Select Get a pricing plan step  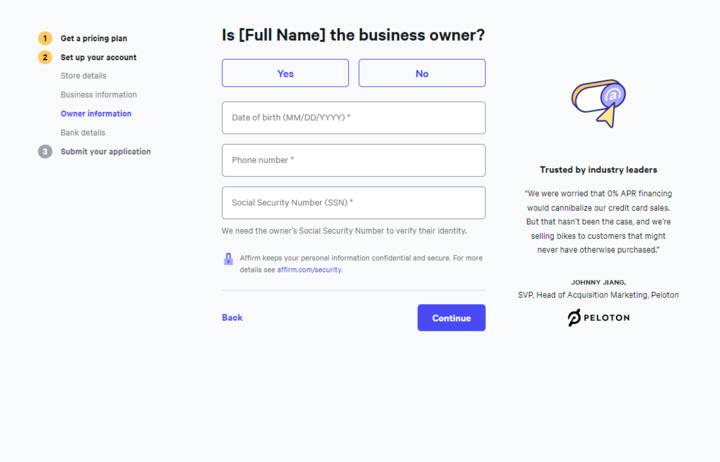coord(94,38)
